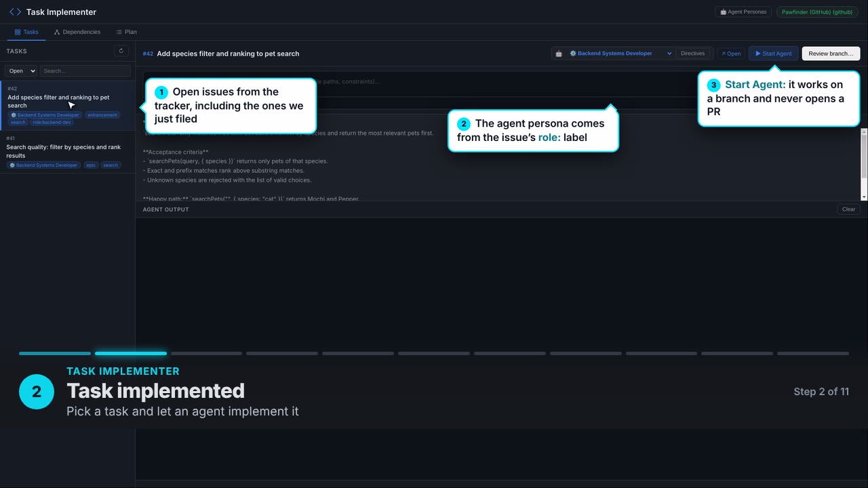Screen dimensions: 868x488
Task: Open the Backend Systems Developer persona dropdown
Action: (x=620, y=54)
